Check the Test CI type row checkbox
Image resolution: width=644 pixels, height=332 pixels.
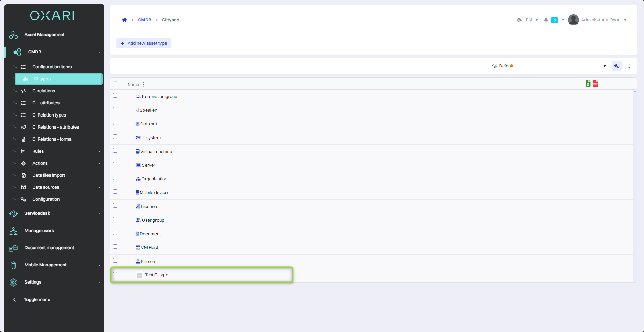point(115,274)
